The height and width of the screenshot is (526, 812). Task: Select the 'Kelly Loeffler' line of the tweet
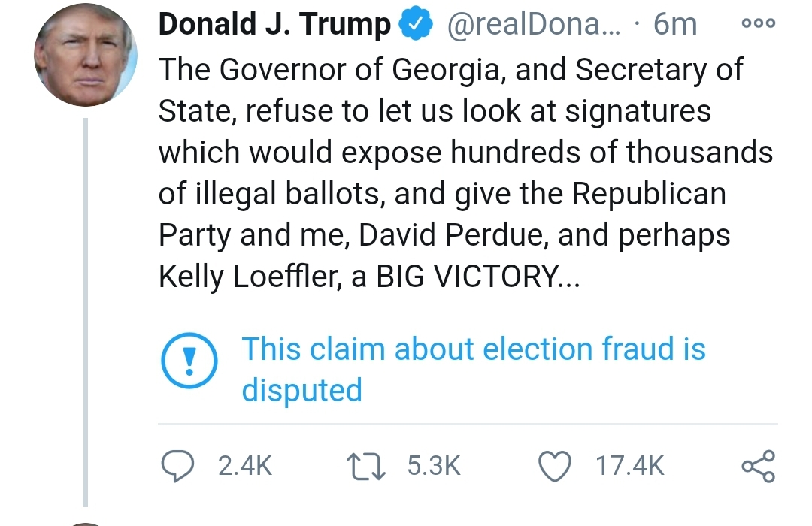click(x=369, y=277)
